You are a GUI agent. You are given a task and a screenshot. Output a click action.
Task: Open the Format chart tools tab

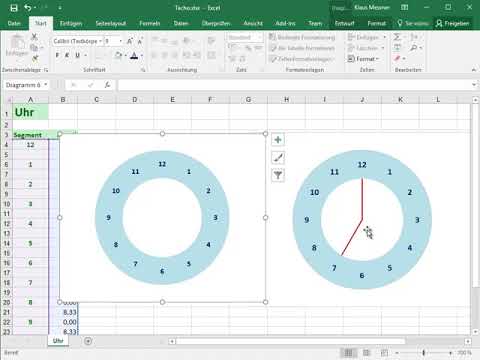pos(377,23)
